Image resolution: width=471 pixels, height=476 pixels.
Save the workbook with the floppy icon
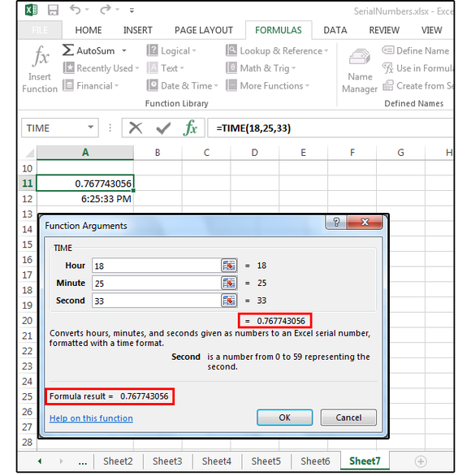(53, 10)
